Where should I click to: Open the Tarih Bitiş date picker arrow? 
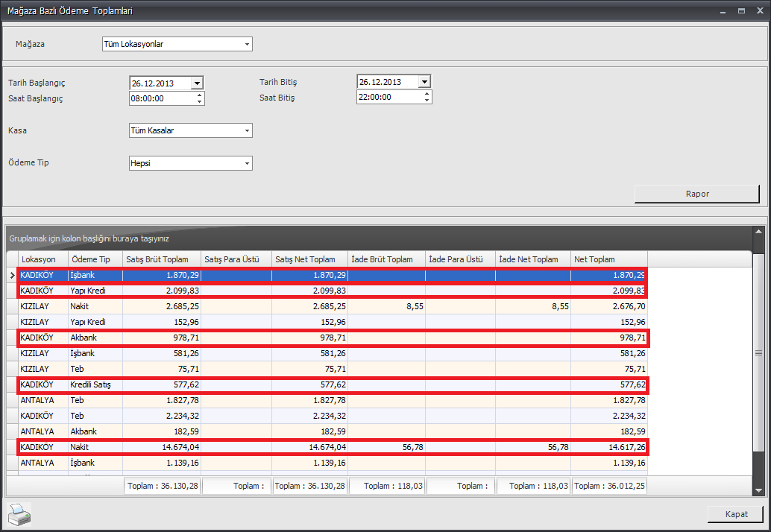[424, 81]
